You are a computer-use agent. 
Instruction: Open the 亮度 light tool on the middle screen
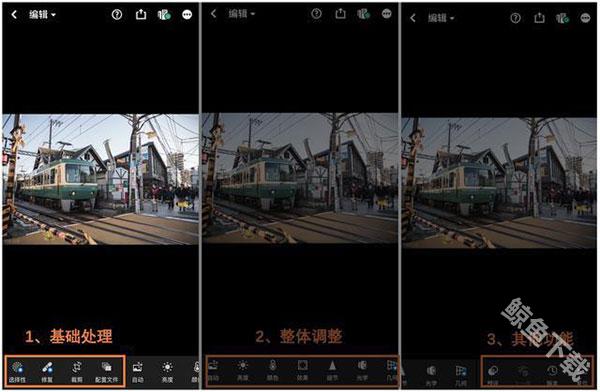243,371
